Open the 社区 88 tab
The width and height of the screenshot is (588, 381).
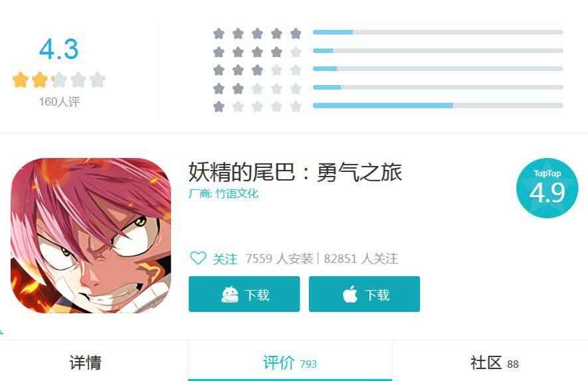494,362
